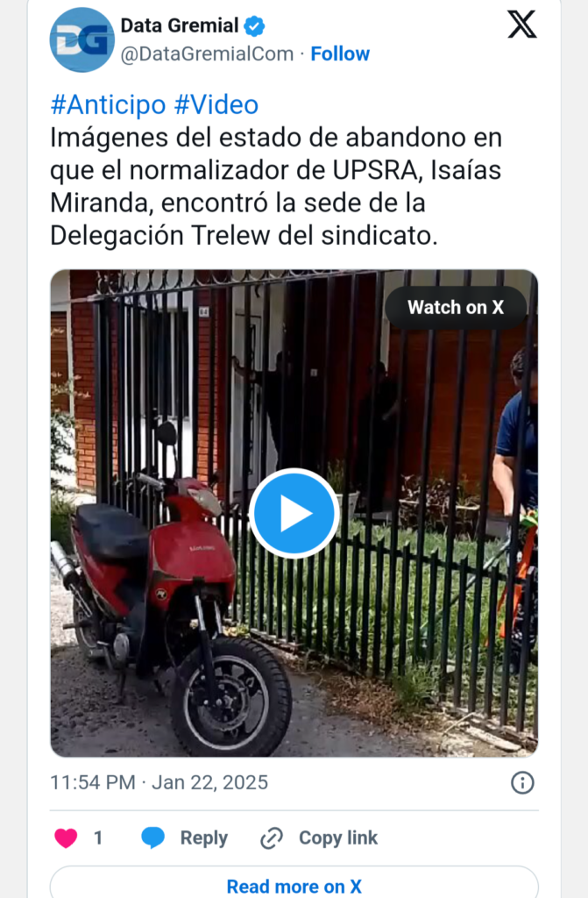Like the tweet with the heart icon
The image size is (588, 898).
click(66, 837)
